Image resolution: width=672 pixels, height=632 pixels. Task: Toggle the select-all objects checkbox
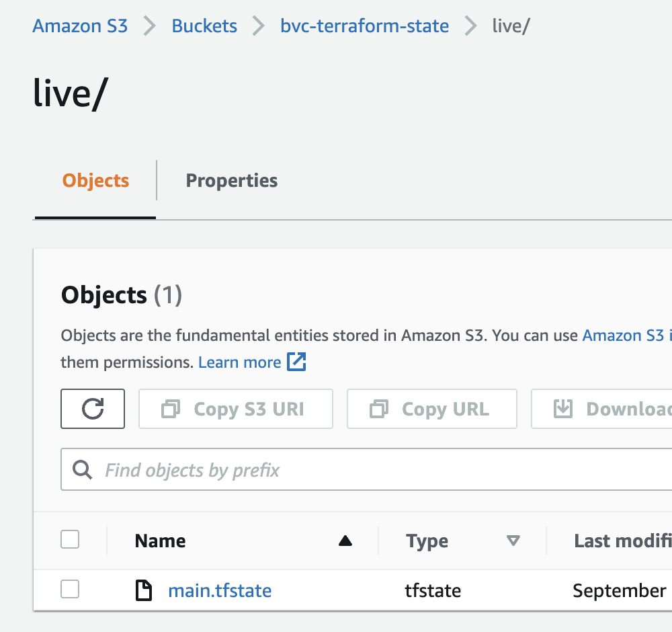click(70, 539)
